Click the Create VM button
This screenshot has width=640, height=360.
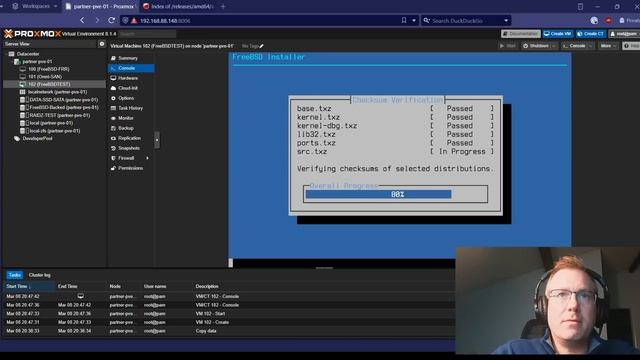point(557,34)
